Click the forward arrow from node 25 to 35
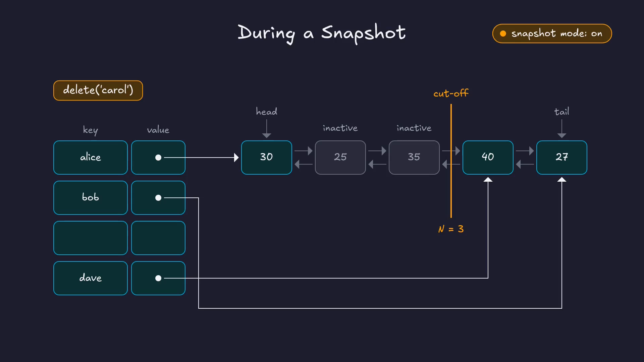Screen dimensions: 644x362 (x=377, y=151)
